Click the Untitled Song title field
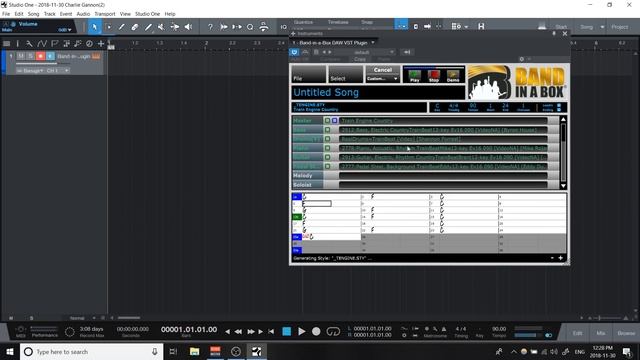Viewport: 640px width, 360px height. click(378, 93)
